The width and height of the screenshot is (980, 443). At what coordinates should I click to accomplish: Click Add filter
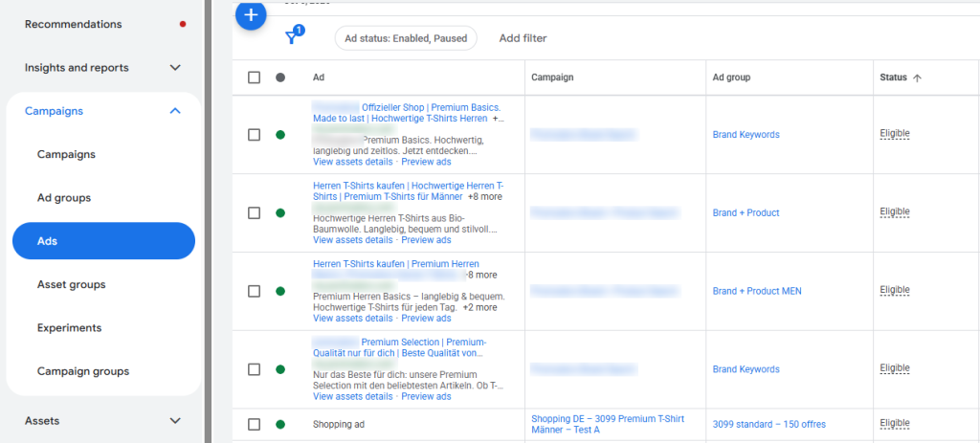[x=523, y=38]
